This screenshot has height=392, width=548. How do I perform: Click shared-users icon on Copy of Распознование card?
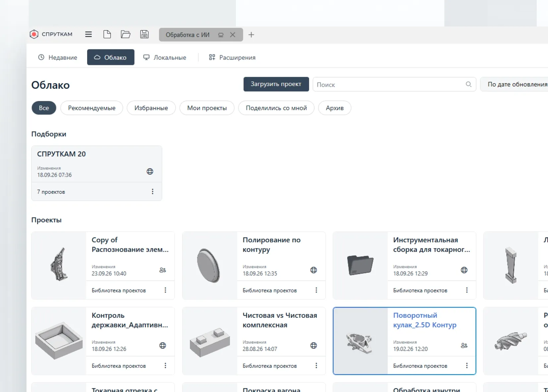coord(163,270)
